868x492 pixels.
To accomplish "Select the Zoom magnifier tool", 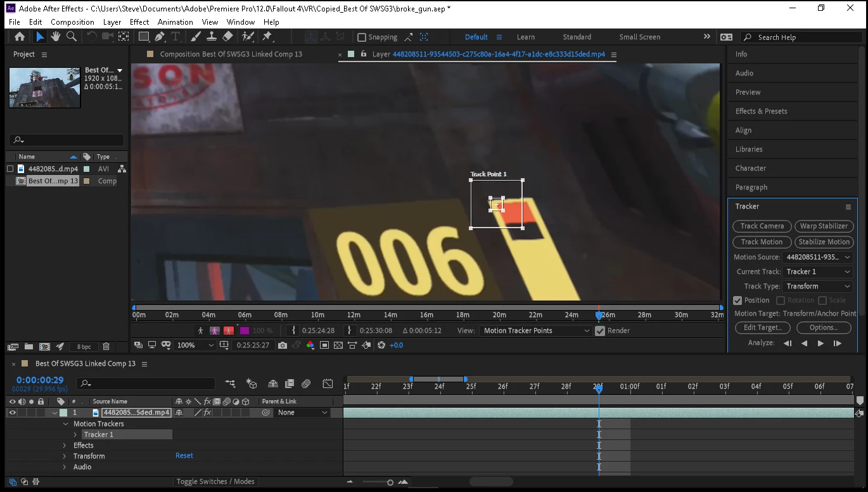I will click(72, 37).
